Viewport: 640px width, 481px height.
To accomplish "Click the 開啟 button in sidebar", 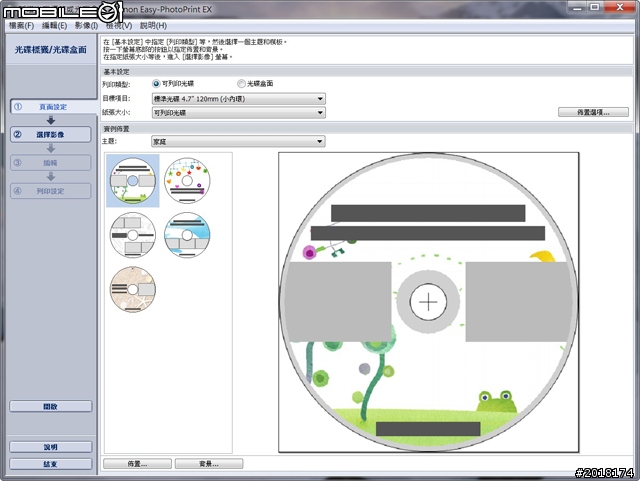I will [51, 406].
